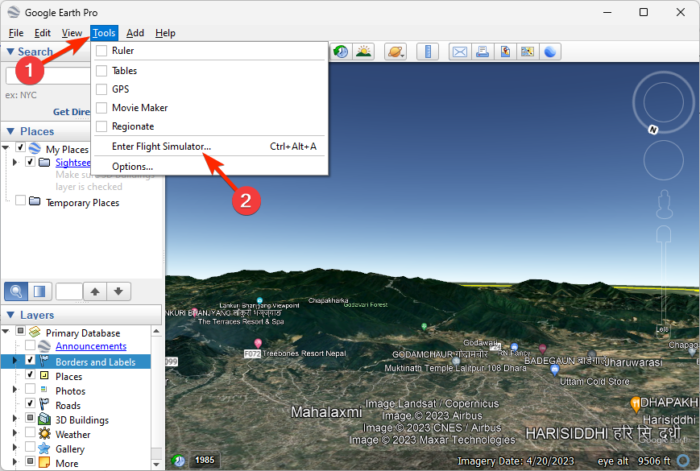The image size is (700, 471).
Task: Click the North compass marker N
Action: (653, 130)
